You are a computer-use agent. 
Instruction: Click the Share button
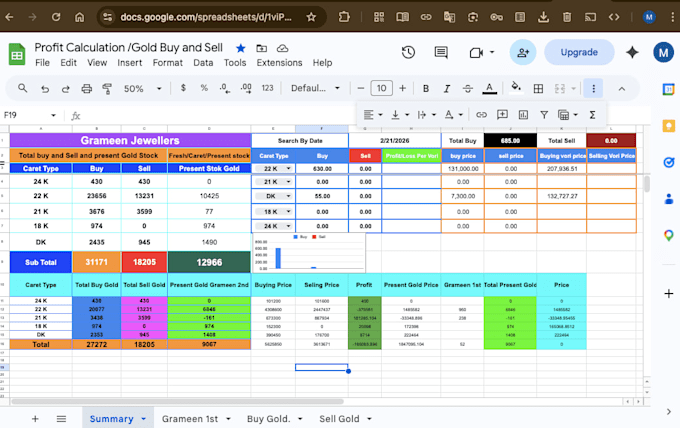click(x=523, y=52)
